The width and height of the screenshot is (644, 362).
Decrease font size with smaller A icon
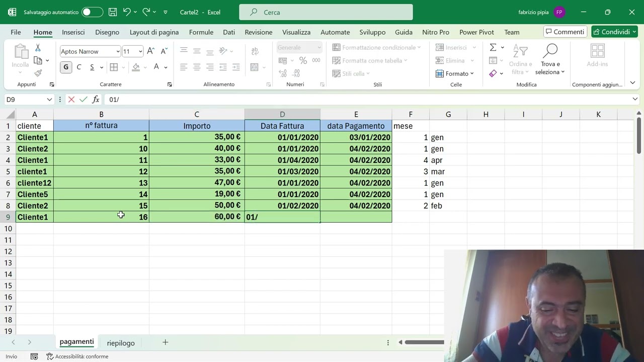pyautogui.click(x=164, y=51)
